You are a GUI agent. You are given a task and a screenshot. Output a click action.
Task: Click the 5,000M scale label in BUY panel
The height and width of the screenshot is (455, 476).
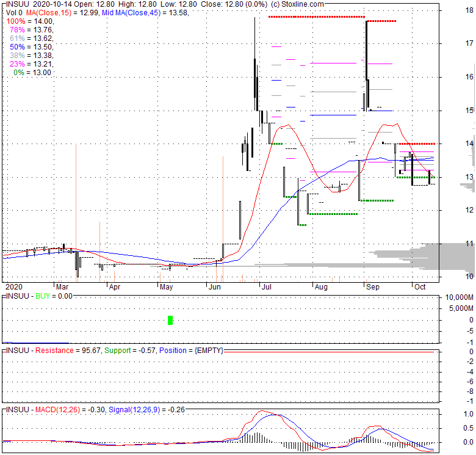pos(461,308)
